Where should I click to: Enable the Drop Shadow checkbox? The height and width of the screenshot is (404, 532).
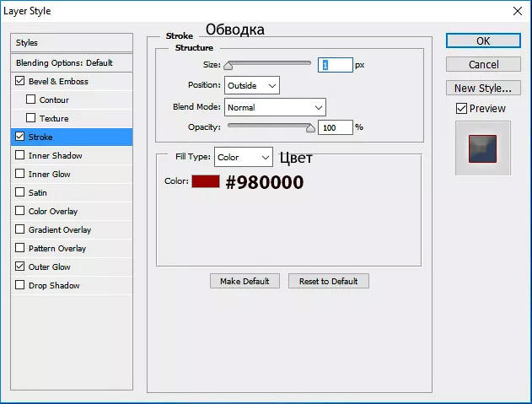[19, 285]
